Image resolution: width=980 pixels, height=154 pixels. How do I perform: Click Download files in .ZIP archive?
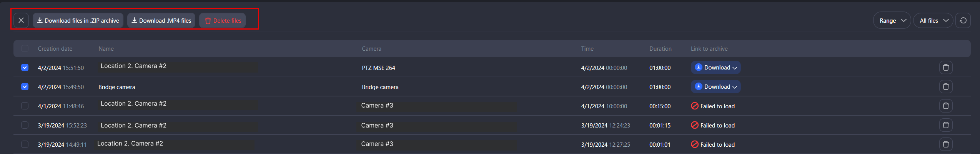point(78,21)
